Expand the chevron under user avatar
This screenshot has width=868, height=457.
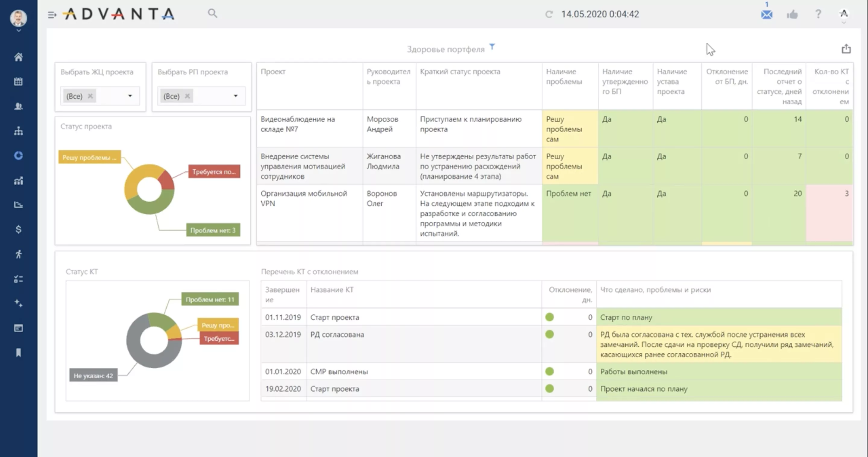[18, 31]
